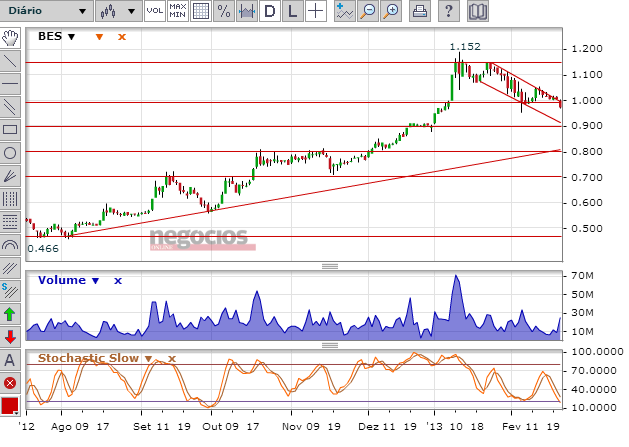Print the chart with printer icon
Screen dimensions: 629x447
click(x=420, y=11)
